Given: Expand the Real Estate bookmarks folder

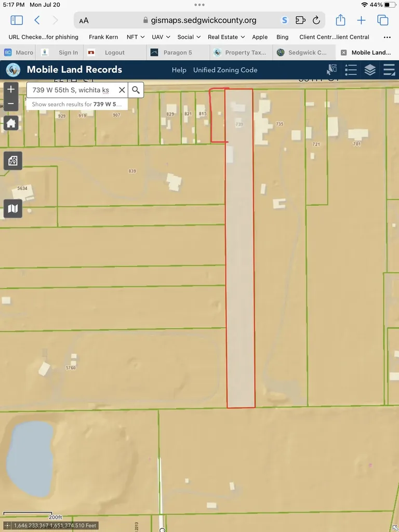Looking at the screenshot, I should pyautogui.click(x=227, y=37).
